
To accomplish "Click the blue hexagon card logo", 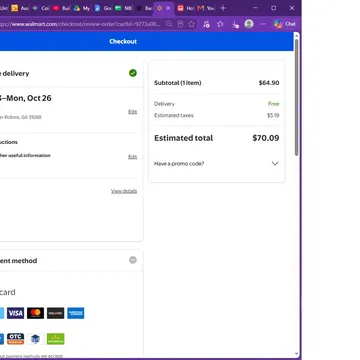I will [35, 339].
